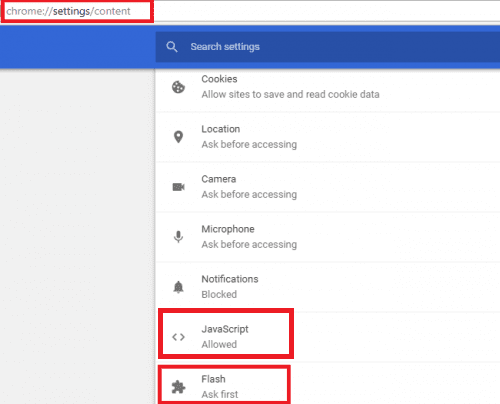Open the Microphone permission entry
Image resolution: width=500 pixels, height=404 pixels.
tap(328, 237)
